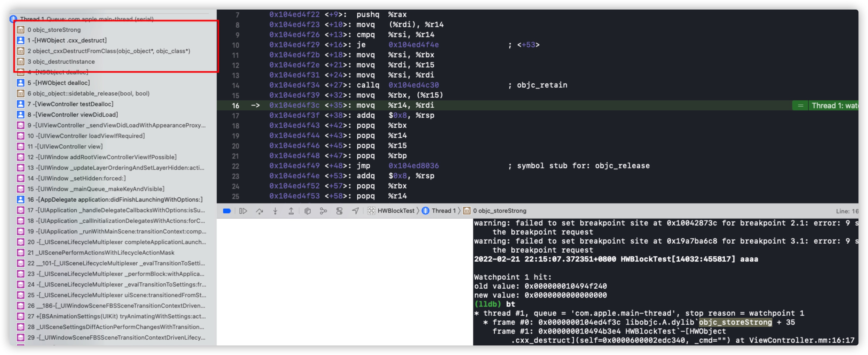
Task: Click line 16 gutter number
Action: [x=236, y=106]
